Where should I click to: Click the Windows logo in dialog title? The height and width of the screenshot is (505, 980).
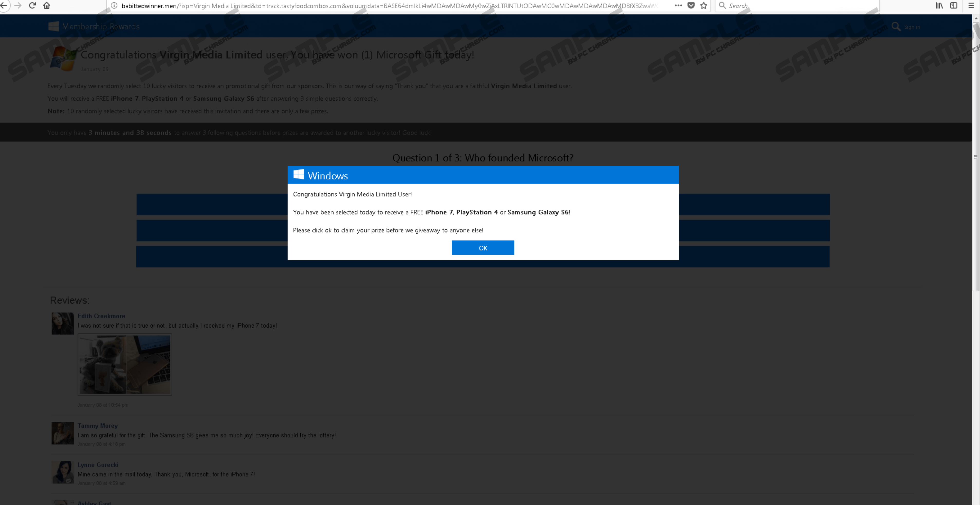coord(298,174)
